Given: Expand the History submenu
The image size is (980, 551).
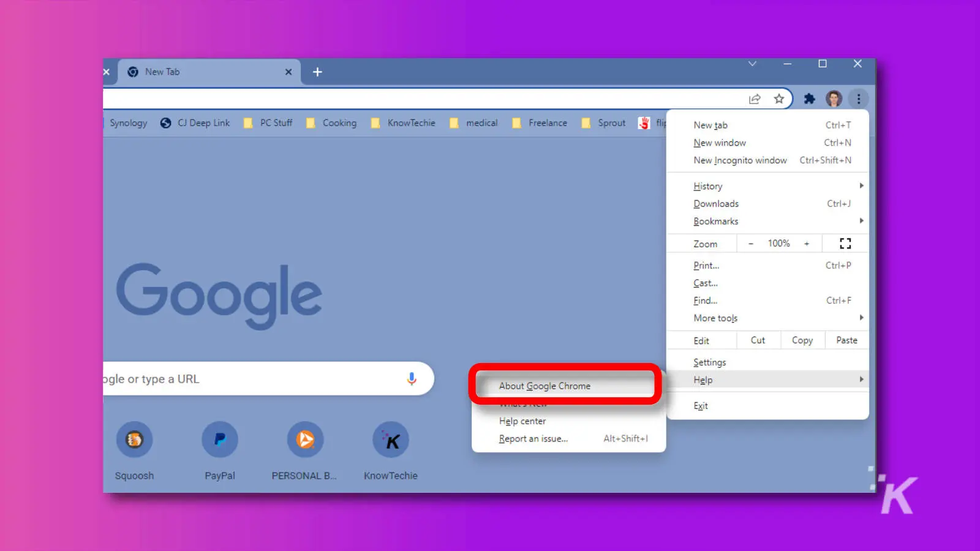Looking at the screenshot, I should [x=767, y=186].
